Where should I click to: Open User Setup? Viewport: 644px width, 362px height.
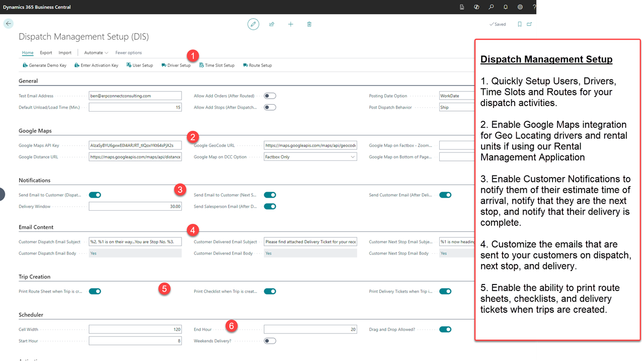coord(139,65)
